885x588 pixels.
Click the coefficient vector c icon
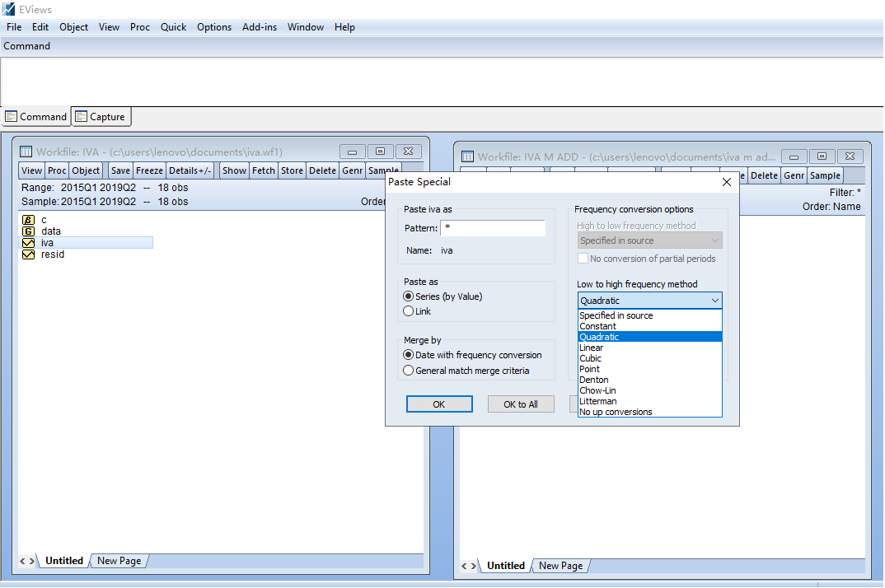(28, 220)
